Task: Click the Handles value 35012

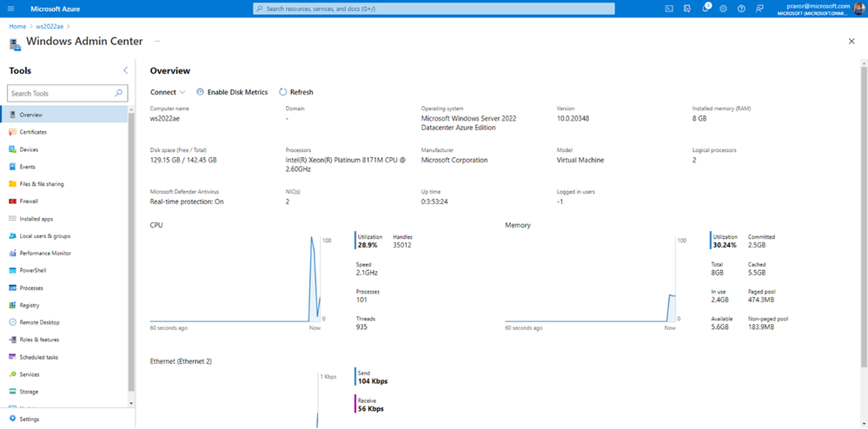Action: pos(402,245)
